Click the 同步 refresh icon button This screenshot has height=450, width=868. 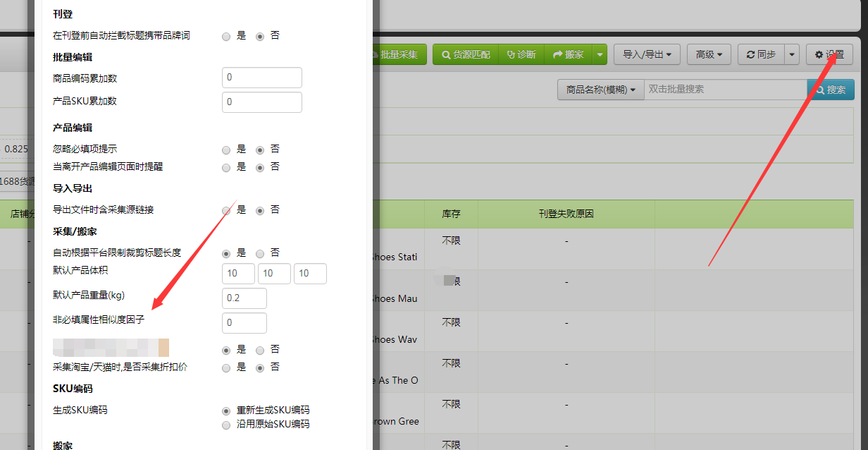point(761,54)
